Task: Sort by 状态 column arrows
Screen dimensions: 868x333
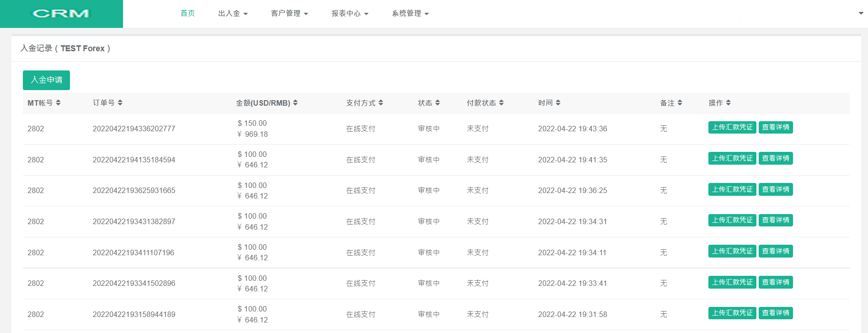Action: [x=438, y=103]
